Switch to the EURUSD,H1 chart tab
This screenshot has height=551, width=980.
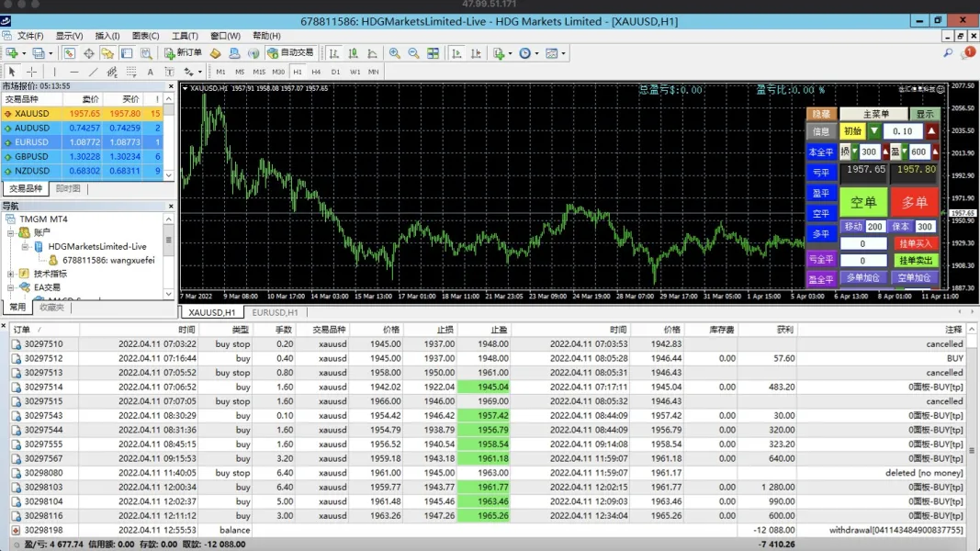pos(276,312)
